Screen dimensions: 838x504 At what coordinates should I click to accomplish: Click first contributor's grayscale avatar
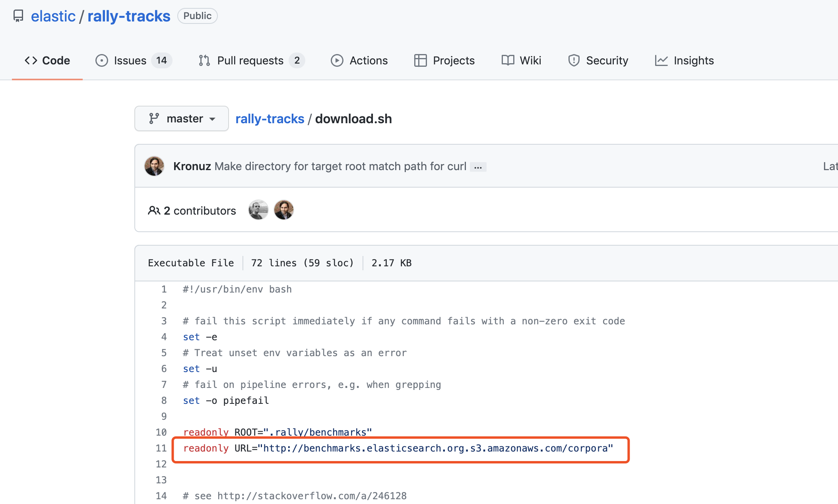[258, 210]
